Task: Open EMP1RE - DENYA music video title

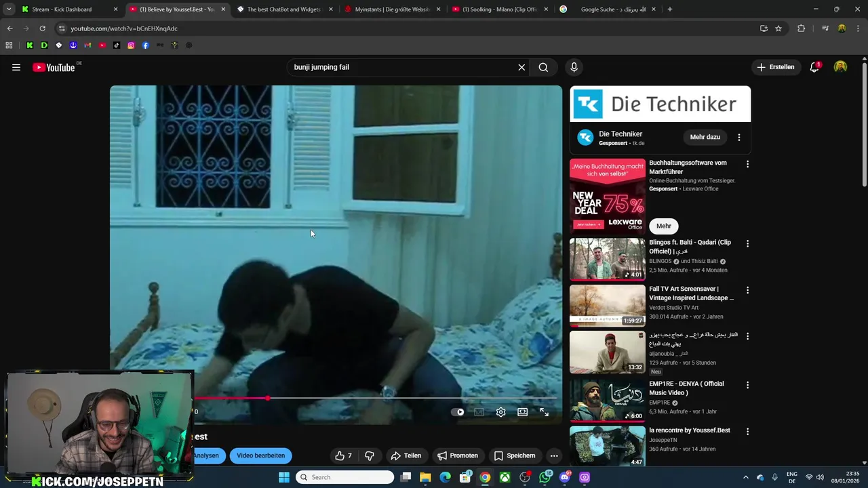Action: [x=686, y=388]
